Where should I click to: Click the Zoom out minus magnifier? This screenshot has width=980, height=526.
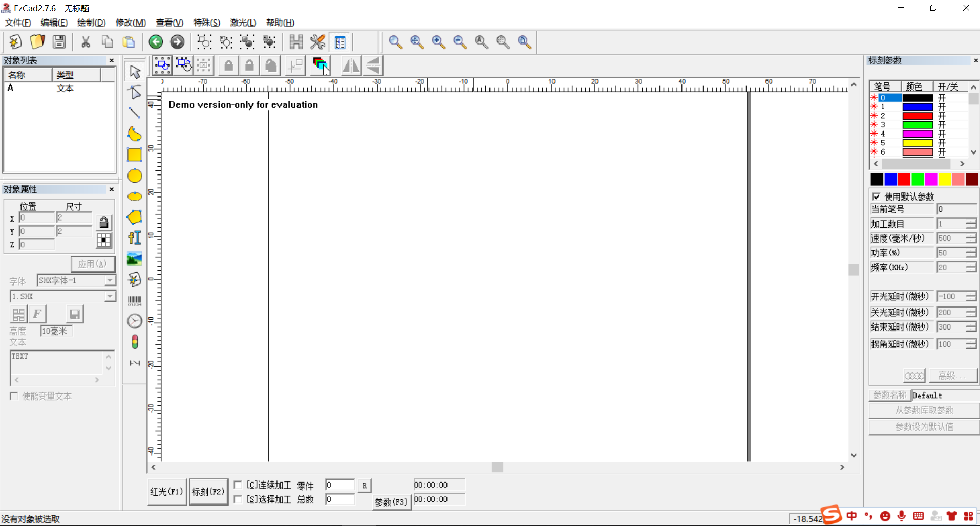pos(460,42)
